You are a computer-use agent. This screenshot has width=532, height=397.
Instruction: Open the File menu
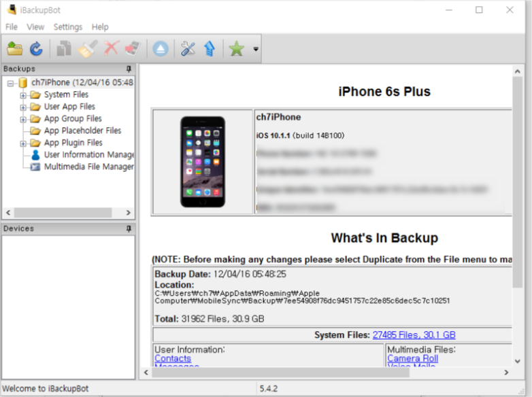11,27
